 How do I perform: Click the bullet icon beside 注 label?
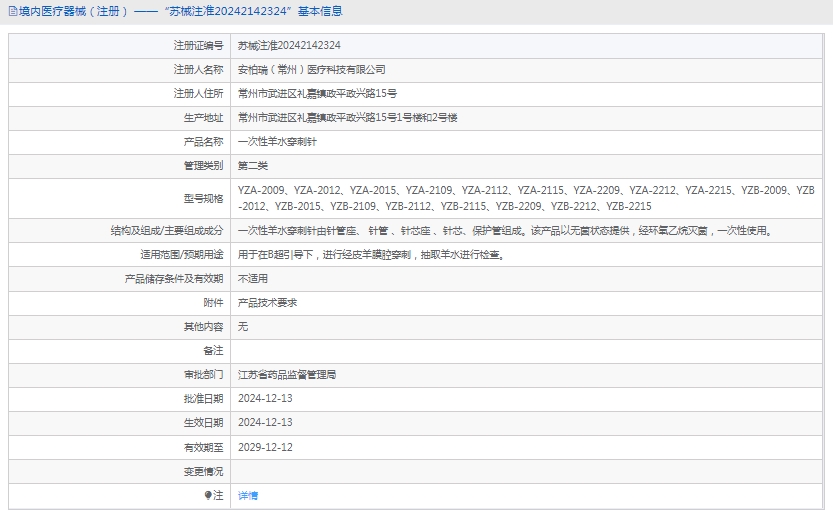208,495
